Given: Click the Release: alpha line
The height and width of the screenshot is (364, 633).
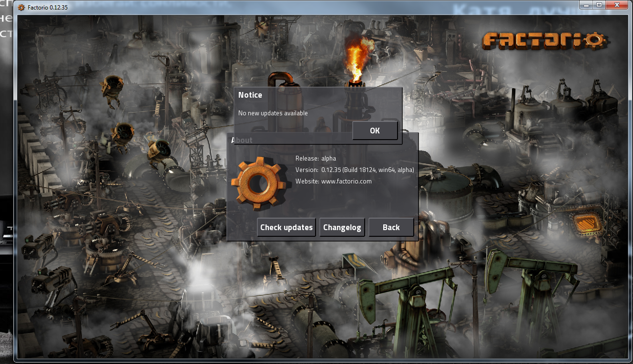Looking at the screenshot, I should [316, 159].
